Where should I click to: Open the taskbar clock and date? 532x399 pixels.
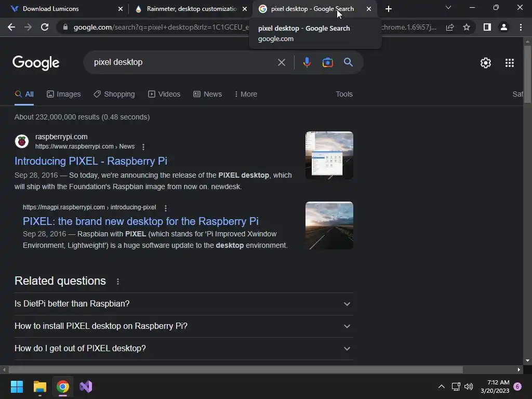coord(495,387)
